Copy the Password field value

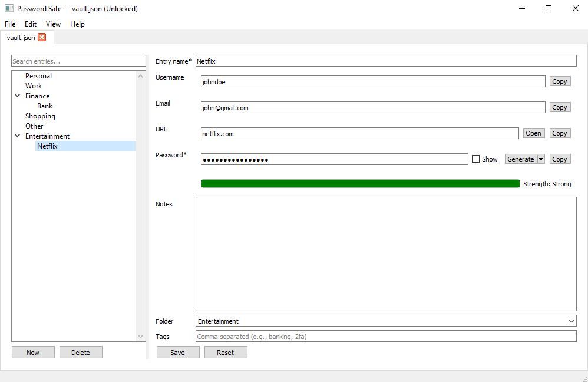(559, 159)
